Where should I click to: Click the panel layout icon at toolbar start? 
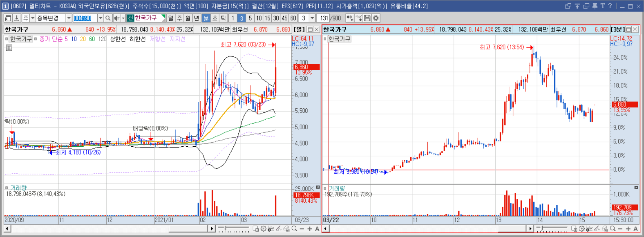[x=8, y=18]
